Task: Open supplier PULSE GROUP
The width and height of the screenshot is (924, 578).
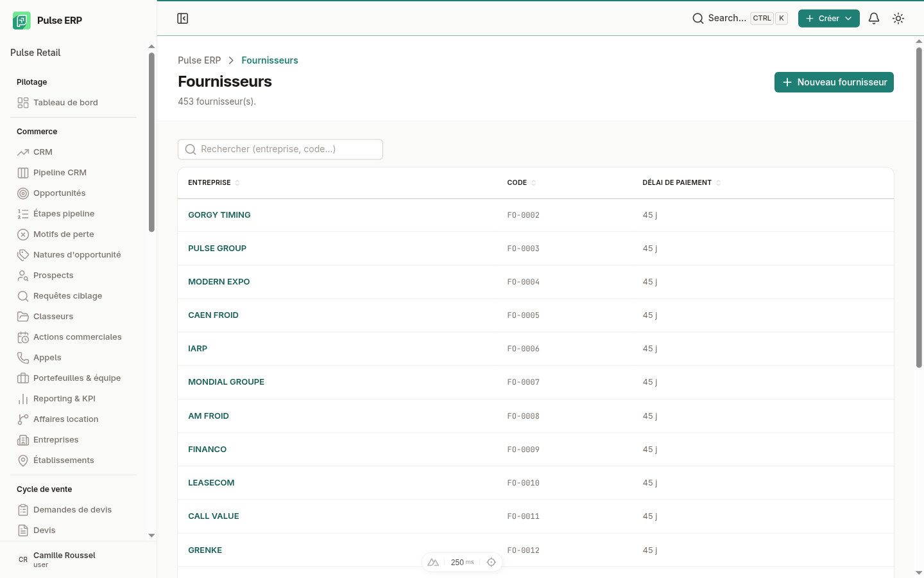Action: coord(217,249)
